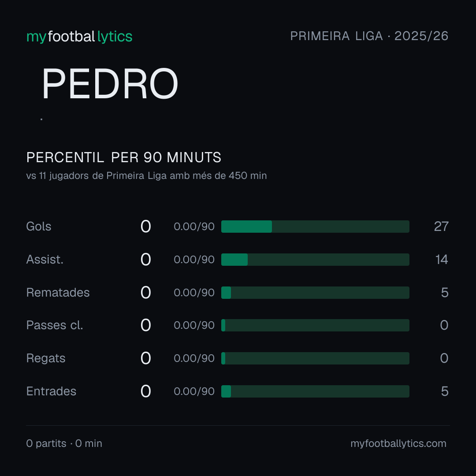The image size is (476, 476).
Task: Click the PEDRO player name title
Action: 110,83
